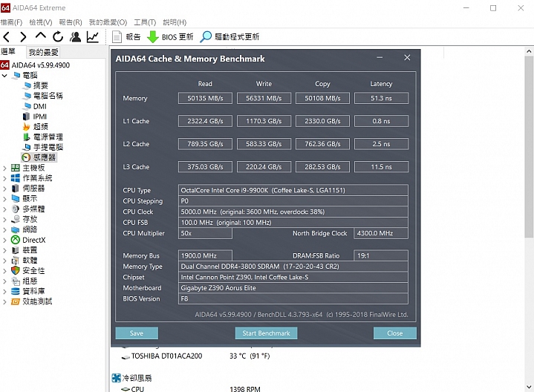Click the Start Benchmark button

pyautogui.click(x=266, y=333)
